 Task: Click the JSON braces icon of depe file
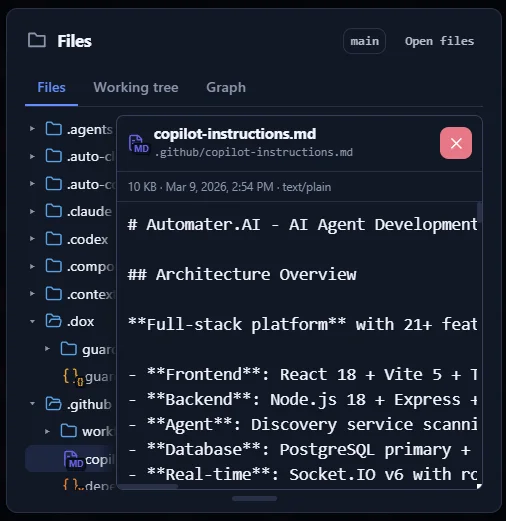click(x=73, y=484)
